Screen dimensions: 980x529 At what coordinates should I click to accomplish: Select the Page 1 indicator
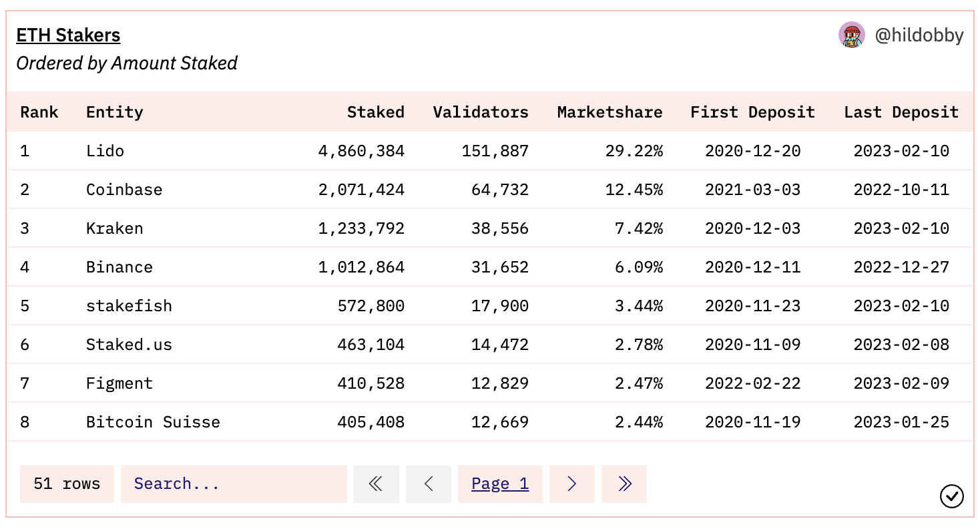(x=500, y=484)
